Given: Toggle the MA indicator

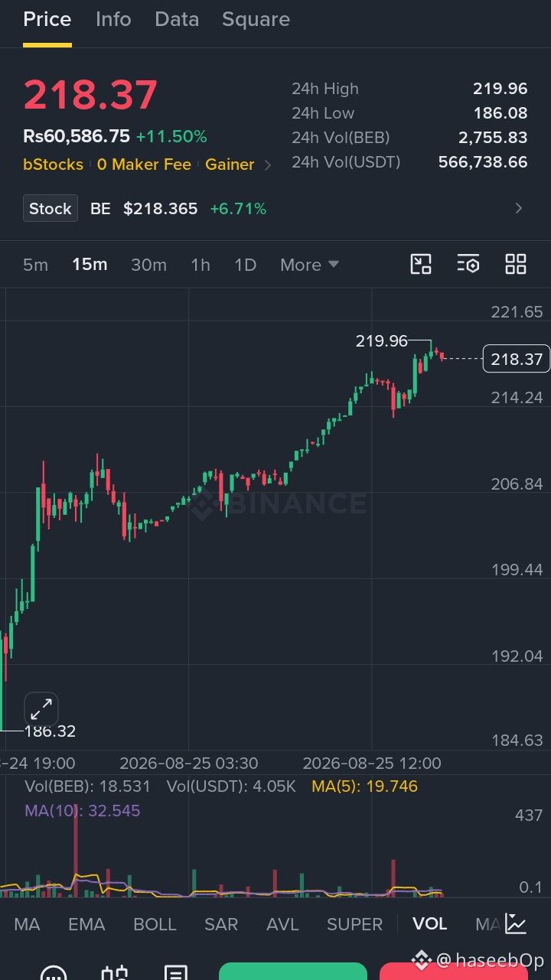Looking at the screenshot, I should [27, 924].
